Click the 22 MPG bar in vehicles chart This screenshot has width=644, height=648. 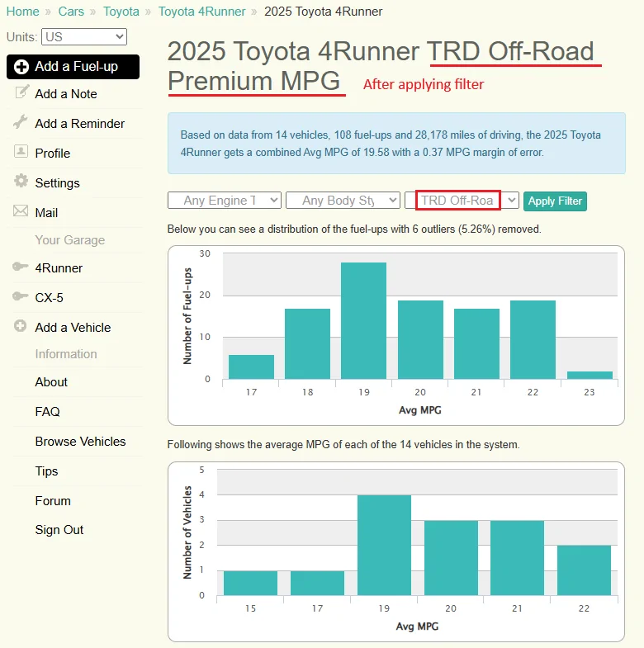(x=584, y=570)
